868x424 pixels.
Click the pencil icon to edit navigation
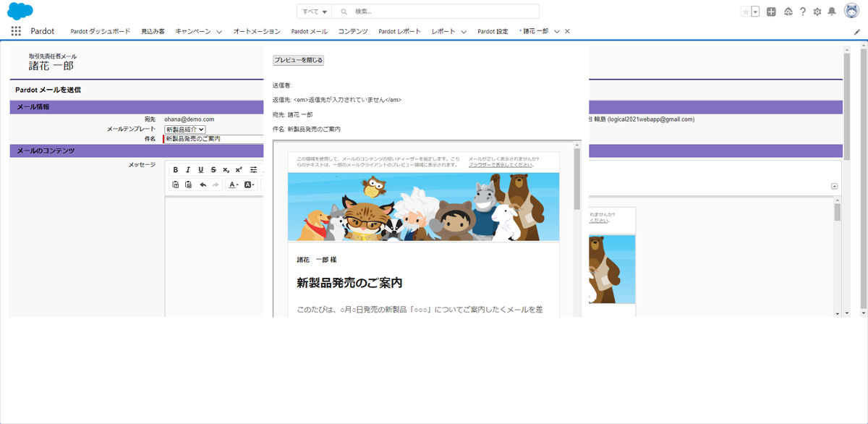pyautogui.click(x=857, y=32)
